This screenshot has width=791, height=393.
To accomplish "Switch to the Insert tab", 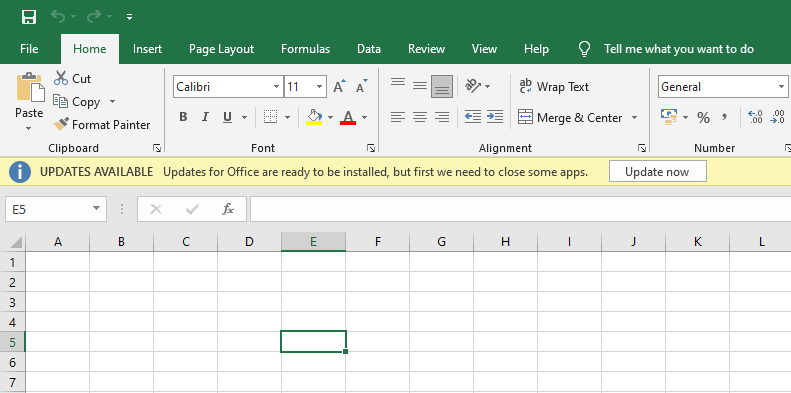I will coord(147,49).
